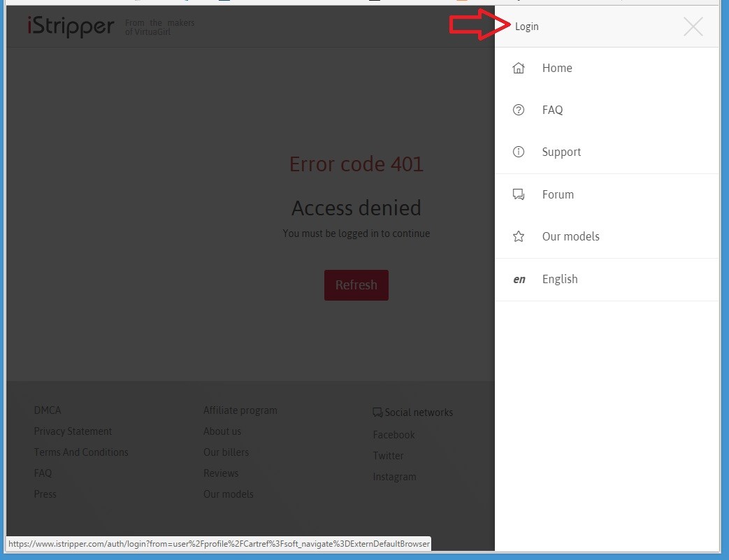This screenshot has height=560, width=729.
Task: Open the Login link in side menu
Action: [527, 27]
